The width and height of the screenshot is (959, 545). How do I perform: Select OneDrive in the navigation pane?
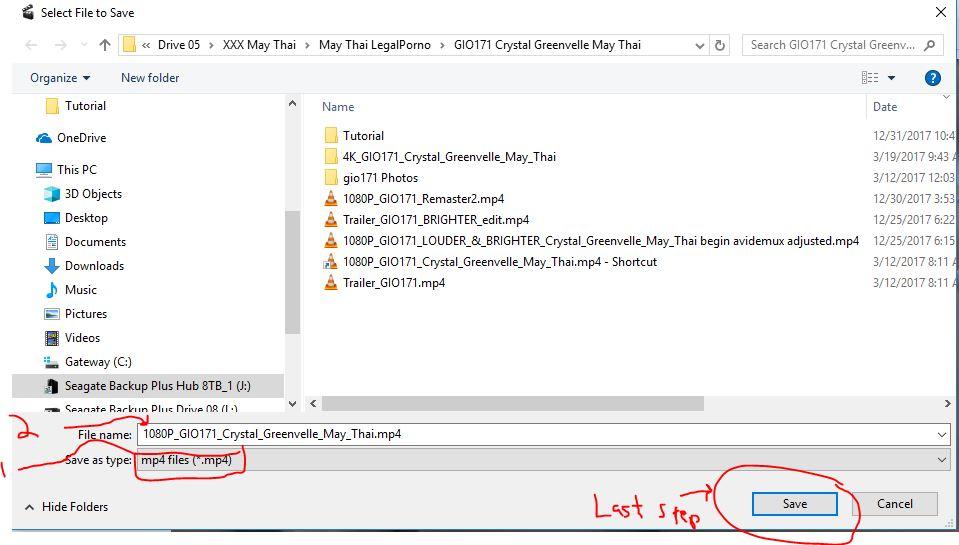tap(81, 138)
